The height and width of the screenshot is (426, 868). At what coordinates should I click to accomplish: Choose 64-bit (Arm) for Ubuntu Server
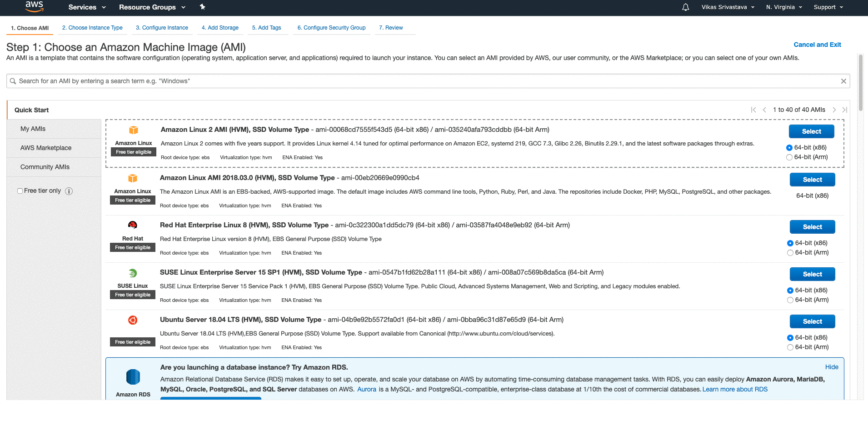click(x=790, y=347)
